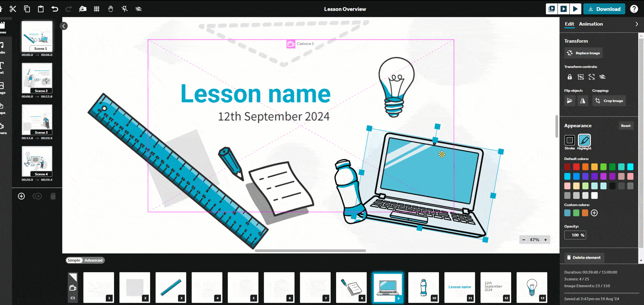The height and width of the screenshot is (305, 644).
Task: Toggle the lock in Transform controls
Action: point(570,77)
